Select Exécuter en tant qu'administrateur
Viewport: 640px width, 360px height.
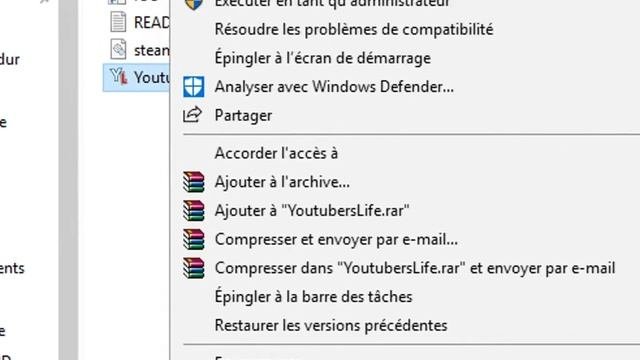[332, 4]
